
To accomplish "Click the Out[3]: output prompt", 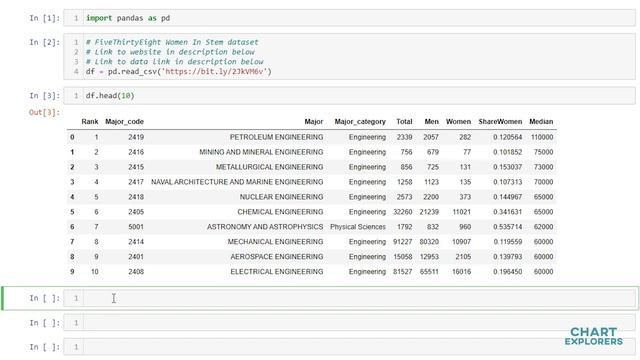I will click(44, 112).
